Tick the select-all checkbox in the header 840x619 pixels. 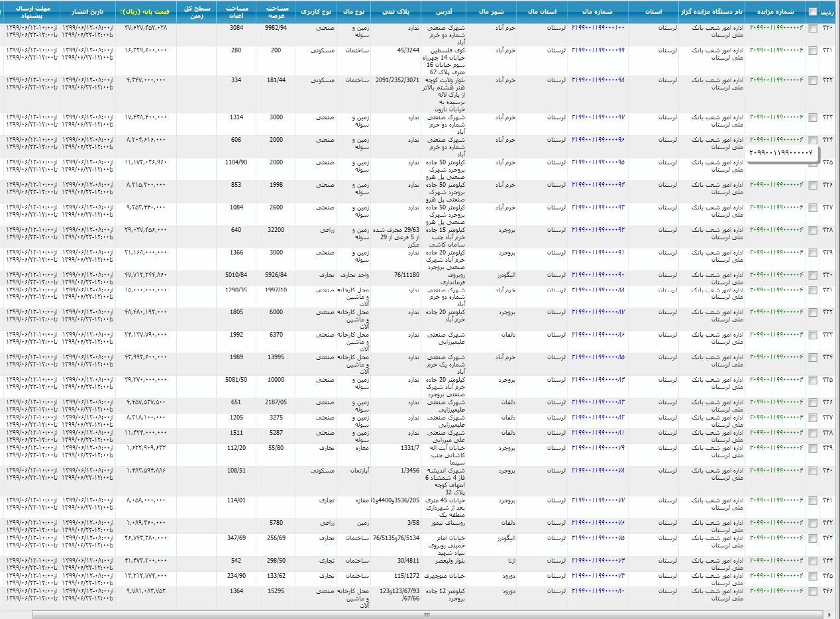(x=812, y=11)
